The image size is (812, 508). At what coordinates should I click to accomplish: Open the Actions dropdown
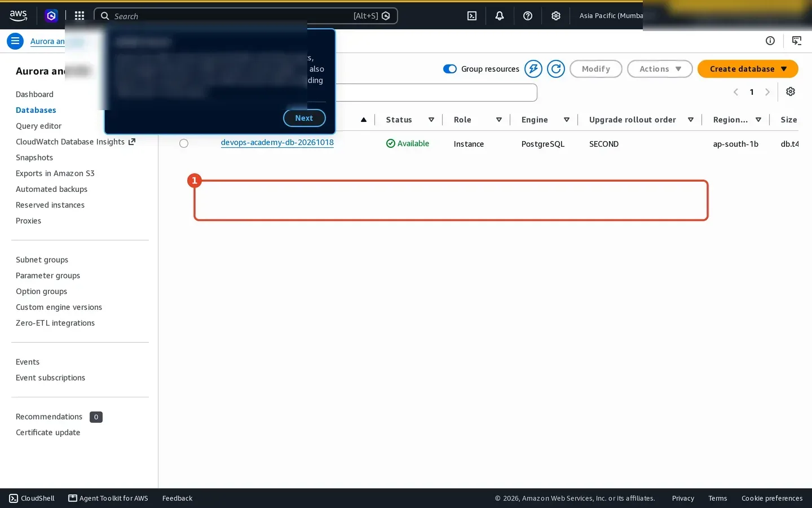pos(660,69)
